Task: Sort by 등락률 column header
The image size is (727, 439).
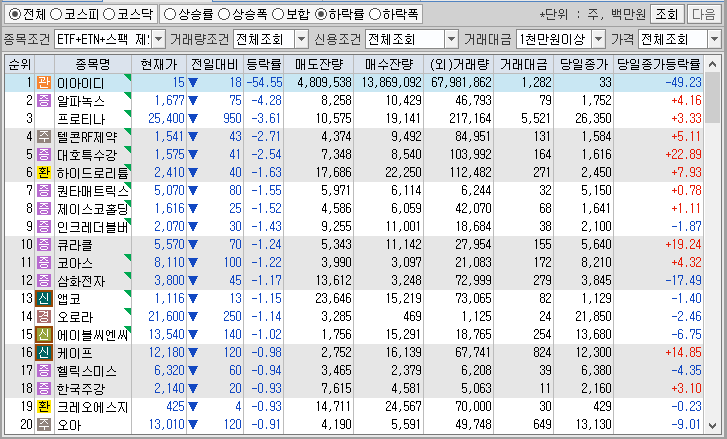Action: 263,64
